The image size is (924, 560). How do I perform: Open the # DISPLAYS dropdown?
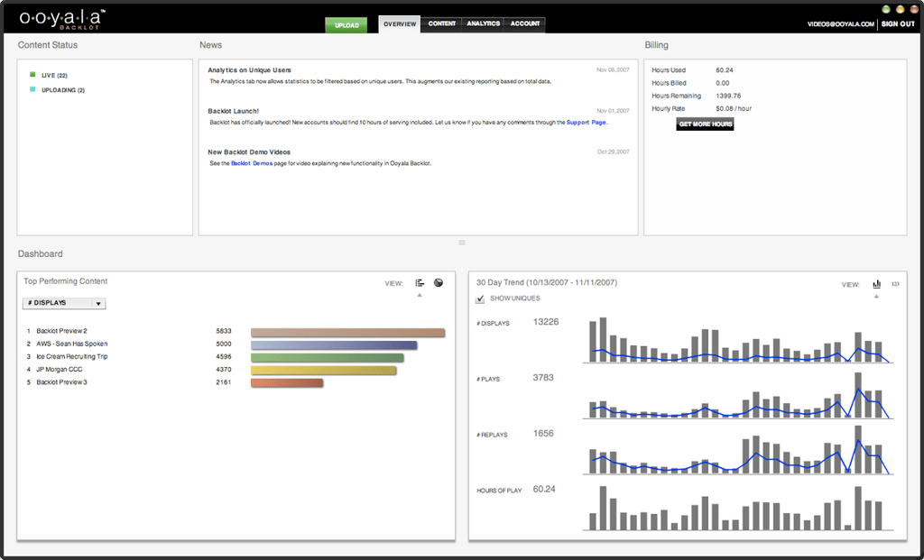click(x=64, y=303)
